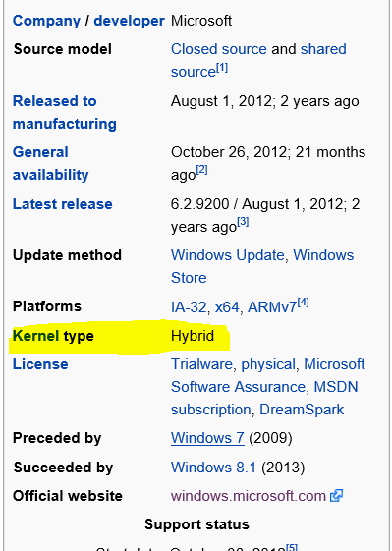Open the highlighted Kernel link
Viewport: 392px width, 551px height.
point(36,336)
